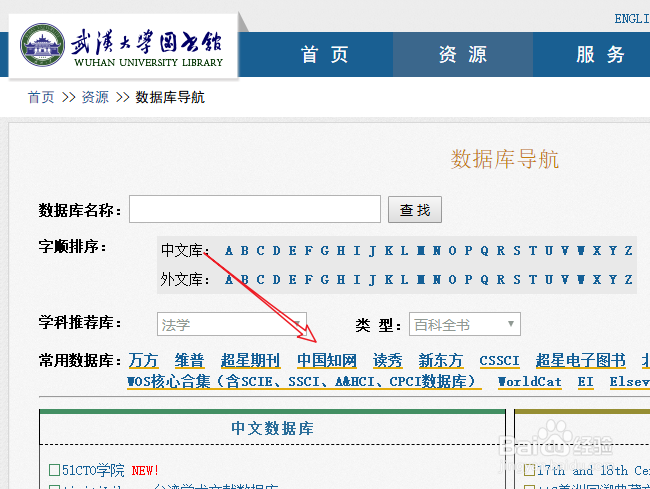The image size is (650, 489).
Task: Filter 中文库 by letter Q
Action: 485,251
